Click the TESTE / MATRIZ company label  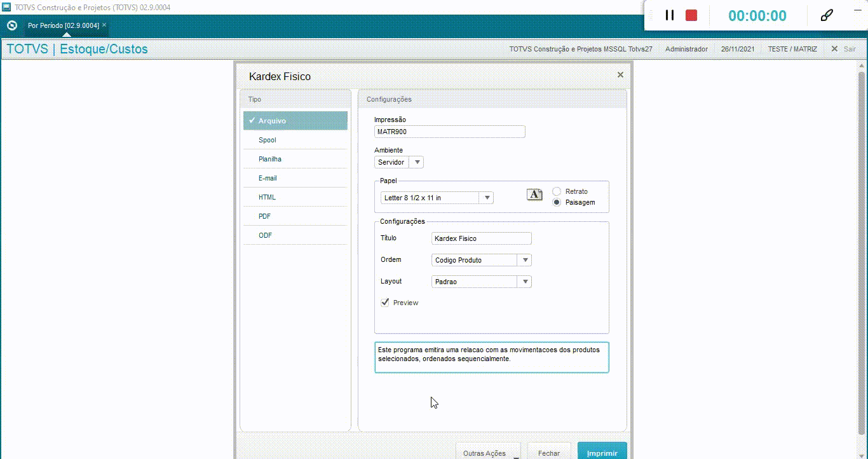coord(792,49)
